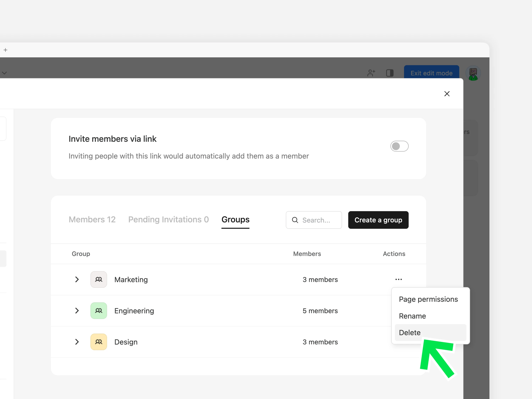Click the Create a group button
Screen dimensions: 532x399
pyautogui.click(x=378, y=220)
